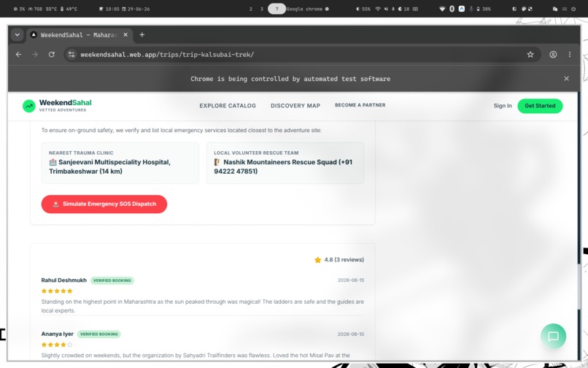588x368 pixels.
Task: Go back using the back arrow
Action: point(18,55)
